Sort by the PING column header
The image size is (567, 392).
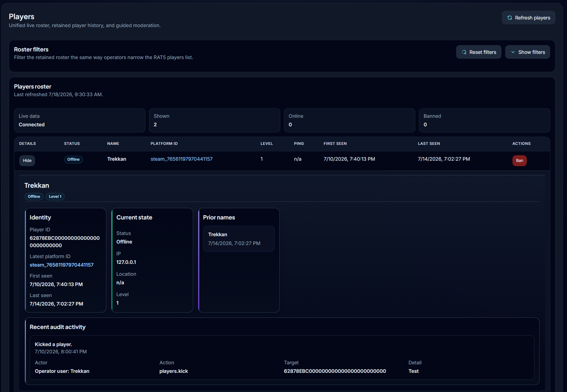(299, 143)
